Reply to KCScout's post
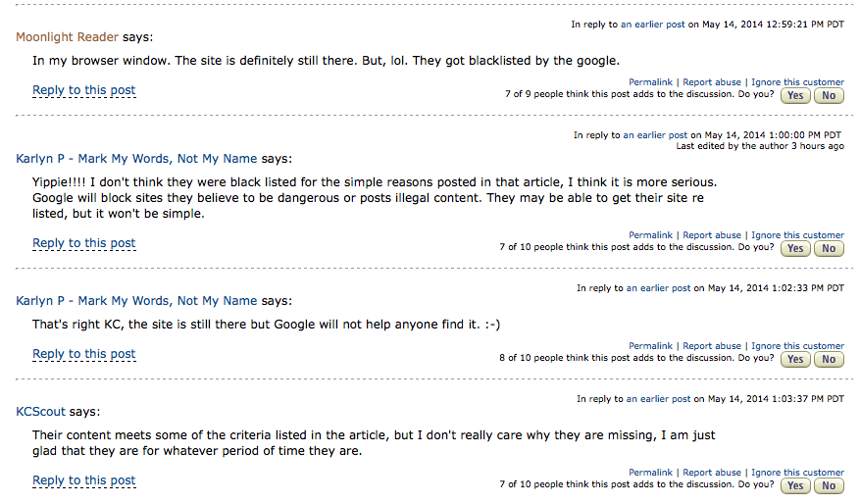 point(84,480)
